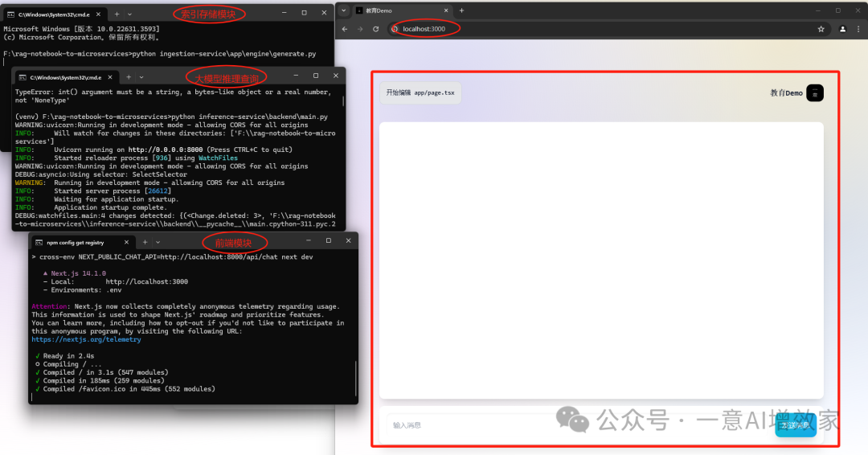Viewport: 868px width, 455px height.
Task: Open tab dropdown in npm terminal window
Action: [x=158, y=243]
